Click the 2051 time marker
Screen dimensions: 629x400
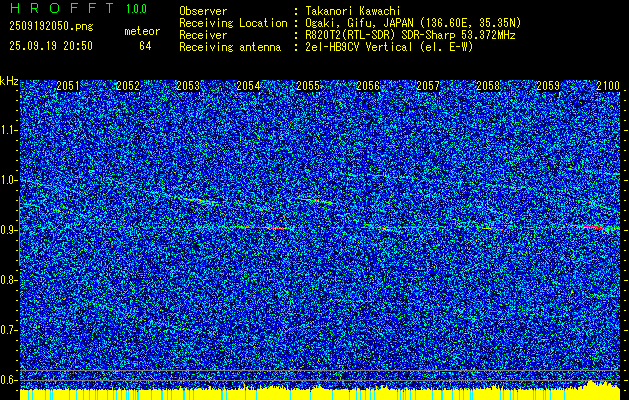(68, 86)
